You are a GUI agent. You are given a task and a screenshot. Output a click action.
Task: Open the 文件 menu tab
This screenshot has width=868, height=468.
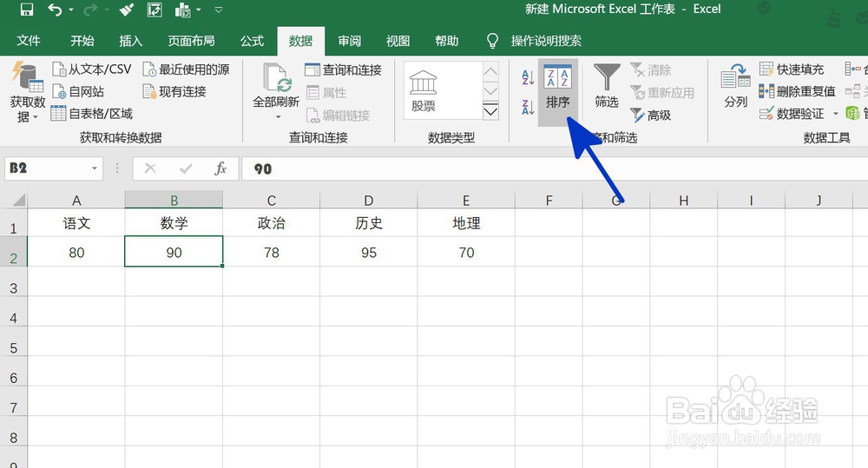coord(29,41)
